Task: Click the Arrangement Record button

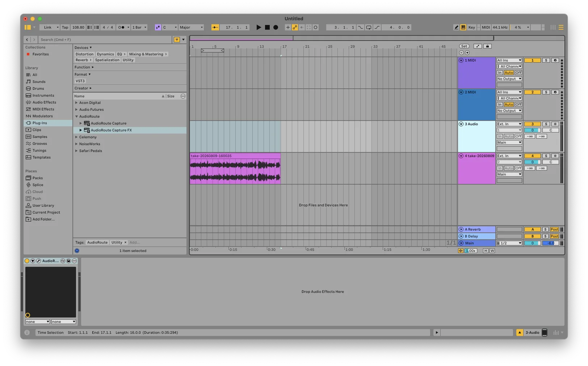Action: pyautogui.click(x=276, y=27)
